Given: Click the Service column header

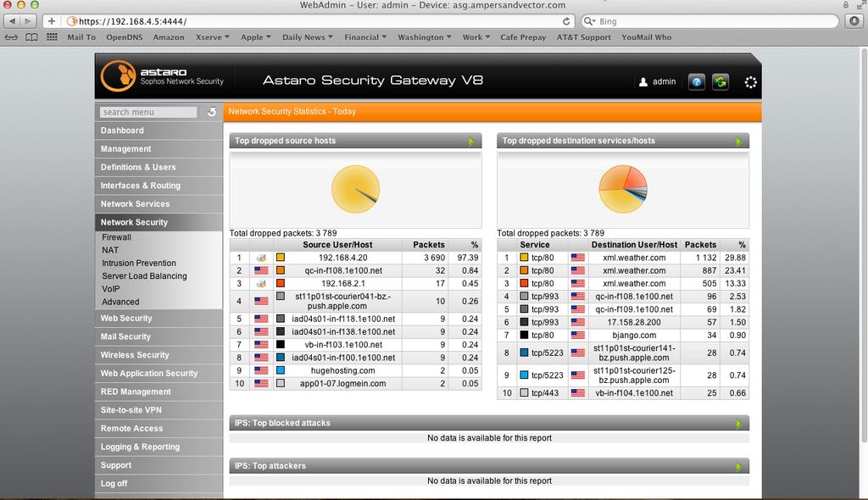Looking at the screenshot, I should point(535,244).
